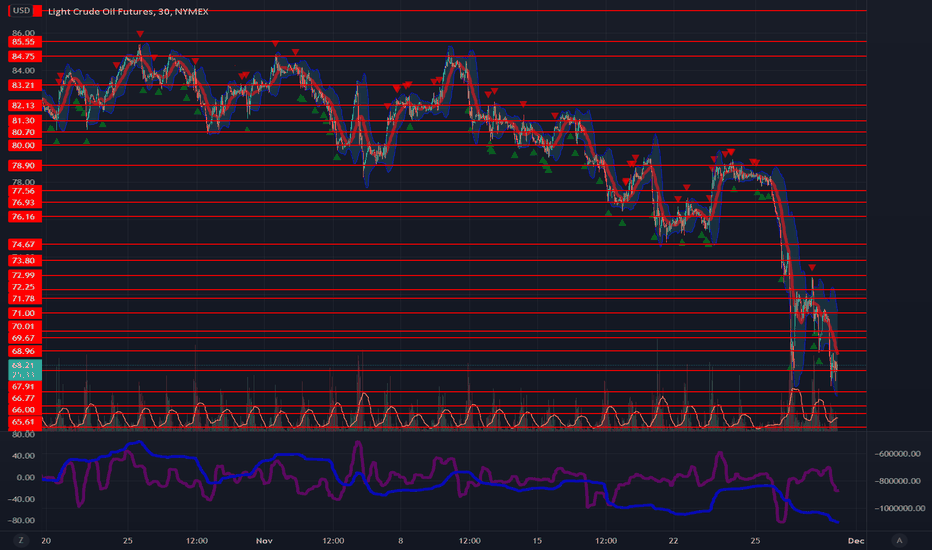
Task: Select the 81.30 price level label
Action: point(24,120)
